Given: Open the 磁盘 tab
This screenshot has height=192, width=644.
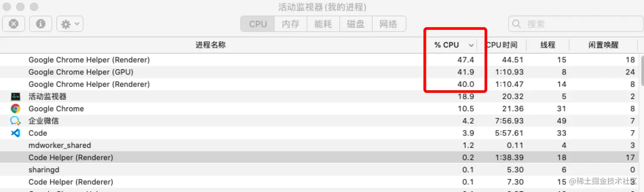Looking at the screenshot, I should click(356, 24).
